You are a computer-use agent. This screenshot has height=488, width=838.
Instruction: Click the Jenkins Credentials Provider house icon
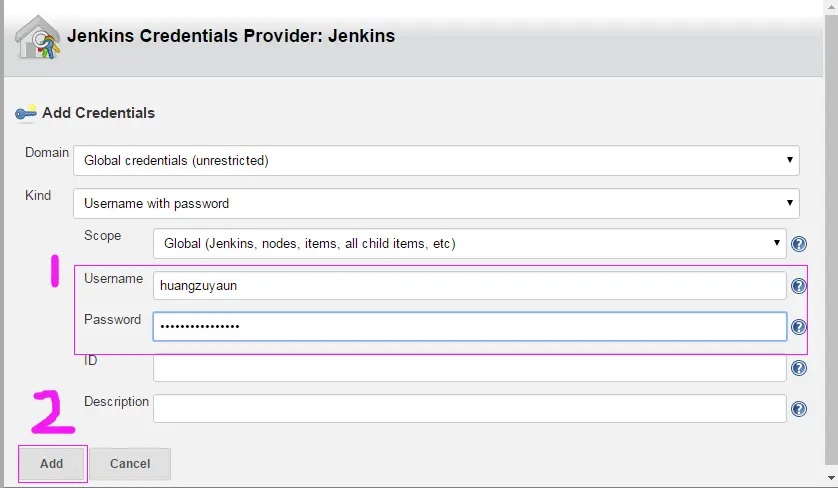point(37,37)
